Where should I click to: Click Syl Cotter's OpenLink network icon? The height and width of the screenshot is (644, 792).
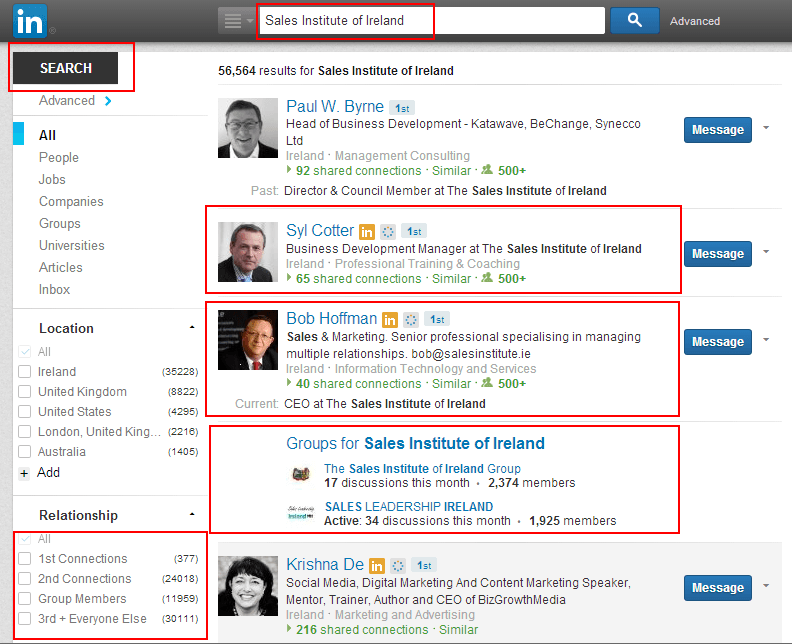(388, 232)
